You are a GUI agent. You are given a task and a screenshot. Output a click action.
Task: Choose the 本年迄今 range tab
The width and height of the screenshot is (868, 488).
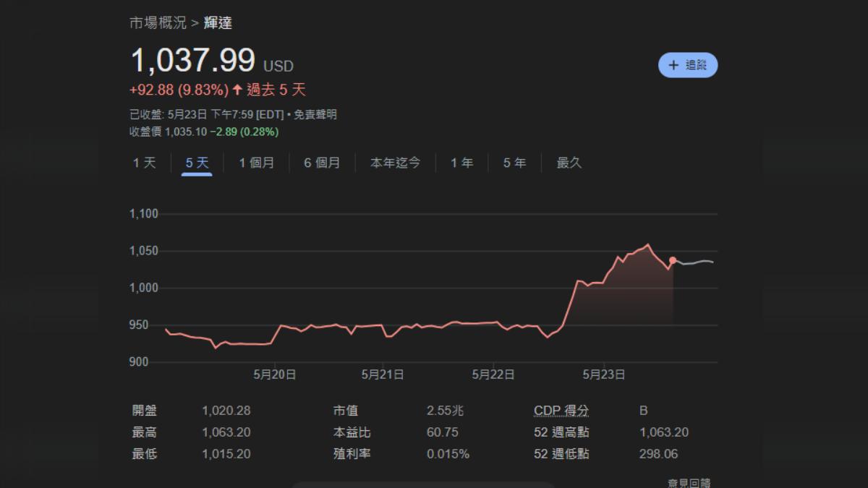(x=395, y=163)
